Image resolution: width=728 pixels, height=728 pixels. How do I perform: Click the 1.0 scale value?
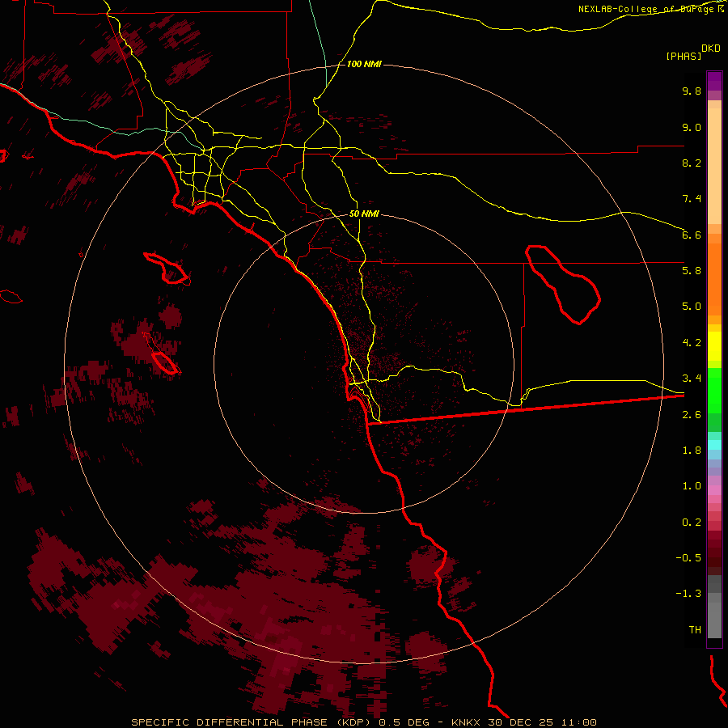click(692, 486)
